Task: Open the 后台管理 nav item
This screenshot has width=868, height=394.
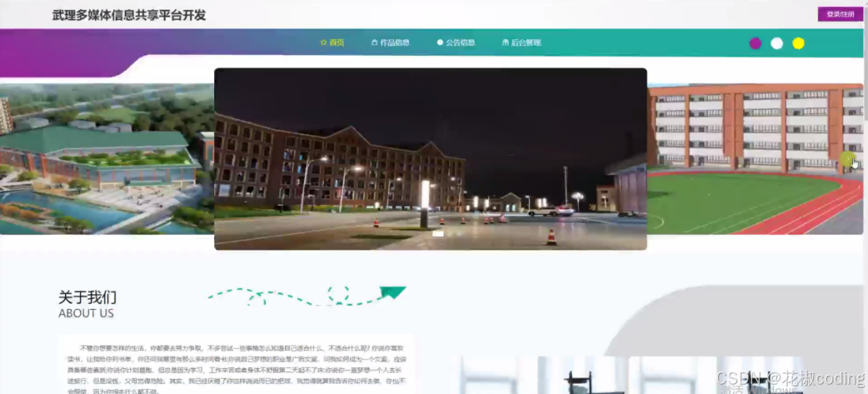Action: 521,42
